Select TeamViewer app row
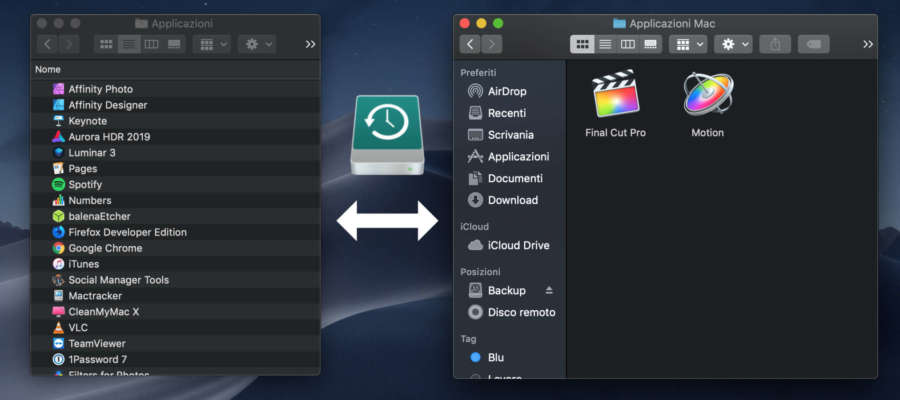 click(x=175, y=343)
